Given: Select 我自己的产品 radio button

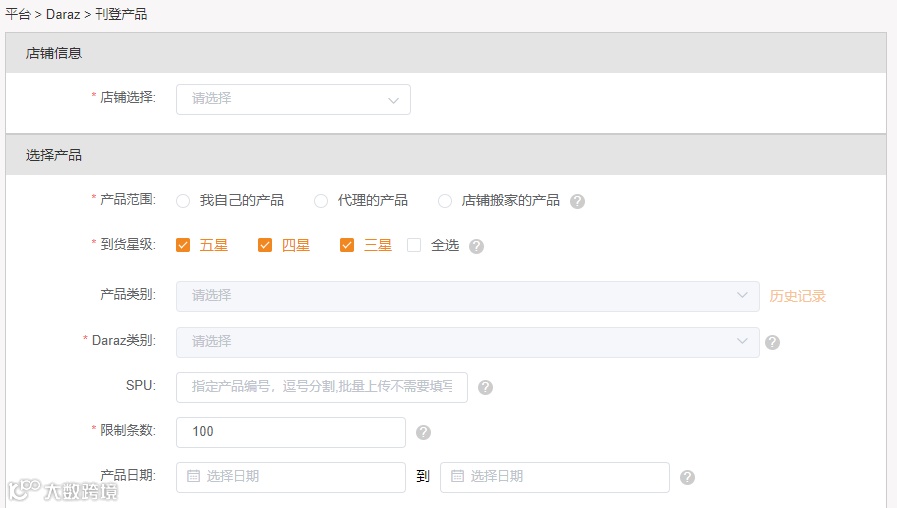Looking at the screenshot, I should tap(183, 201).
